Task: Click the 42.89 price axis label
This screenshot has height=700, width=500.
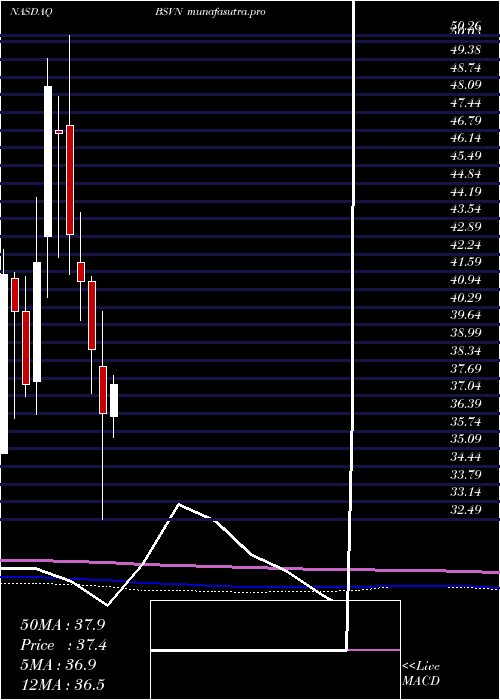Action: pyautogui.click(x=465, y=227)
